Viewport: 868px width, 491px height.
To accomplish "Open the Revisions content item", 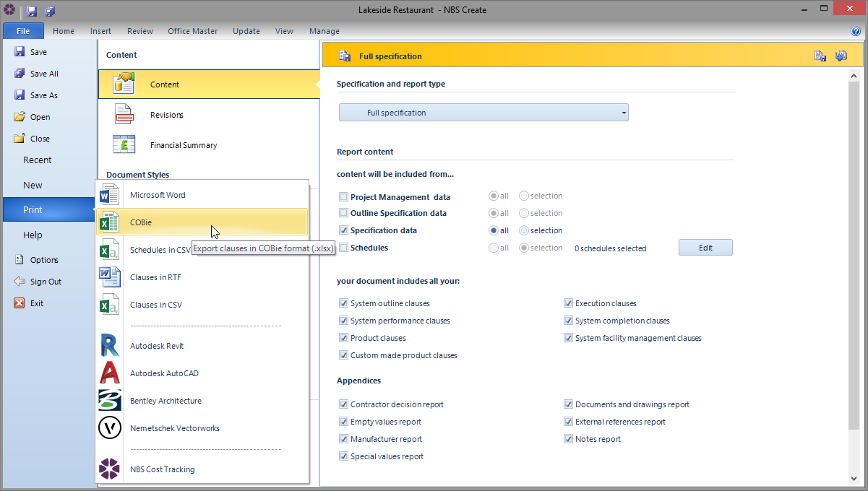I will [167, 115].
